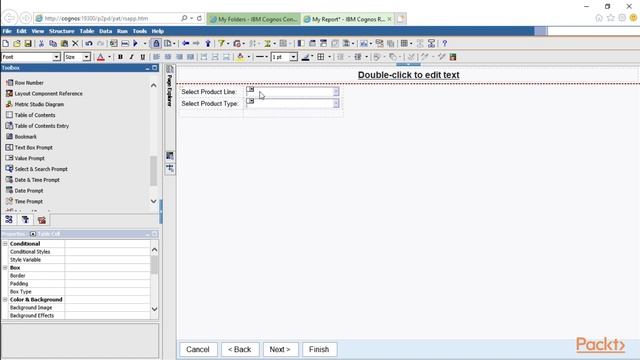Open the Structure menu
Viewport: 640px width, 360px height.
pos(62,31)
